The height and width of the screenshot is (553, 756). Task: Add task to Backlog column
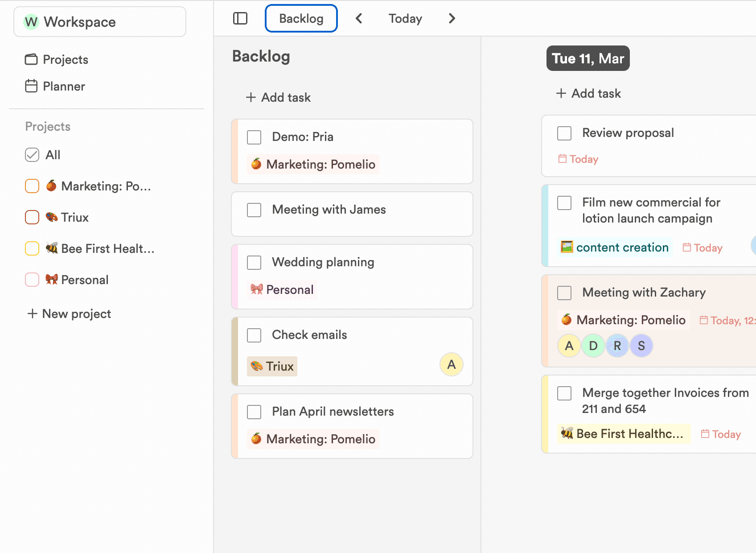(278, 97)
